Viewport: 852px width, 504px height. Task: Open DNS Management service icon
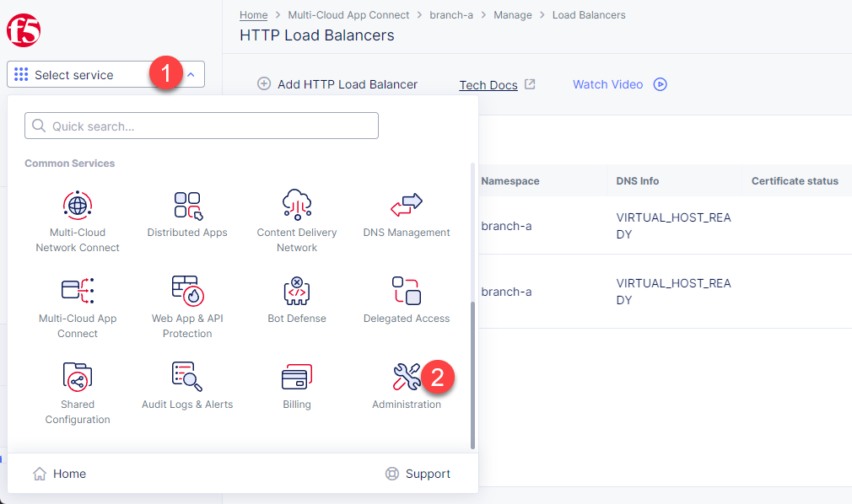407,205
